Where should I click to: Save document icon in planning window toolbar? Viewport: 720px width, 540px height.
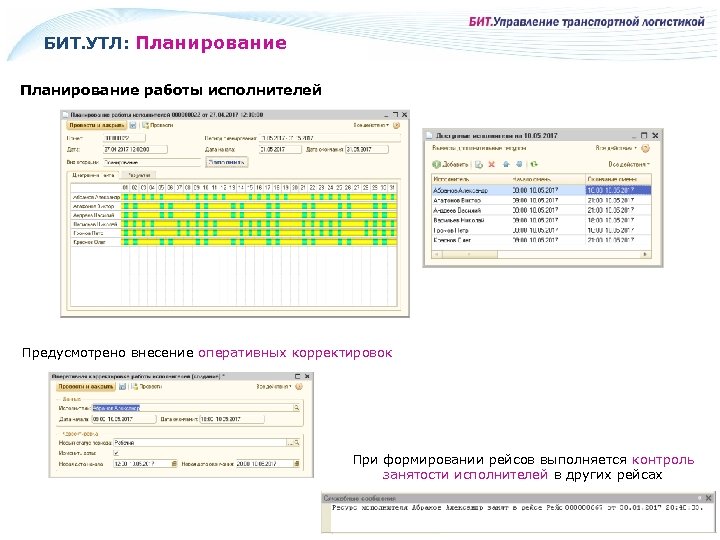(x=133, y=125)
